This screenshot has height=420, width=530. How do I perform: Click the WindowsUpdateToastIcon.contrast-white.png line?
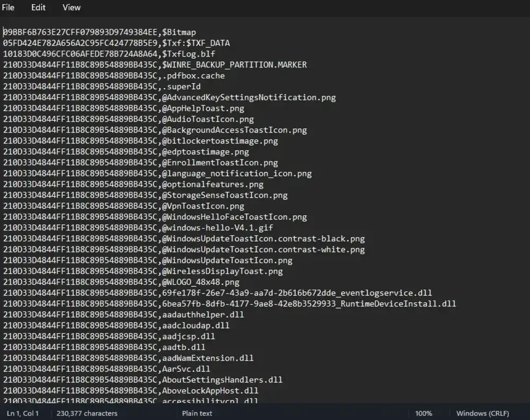tap(184, 250)
